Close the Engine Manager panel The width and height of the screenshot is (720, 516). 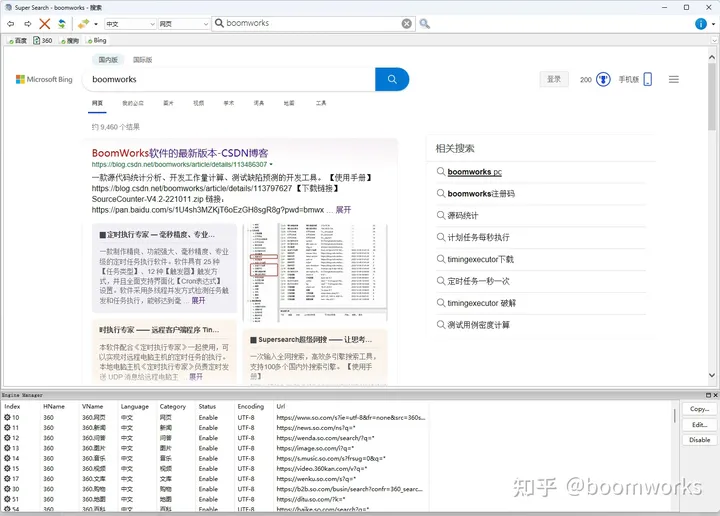715,395
